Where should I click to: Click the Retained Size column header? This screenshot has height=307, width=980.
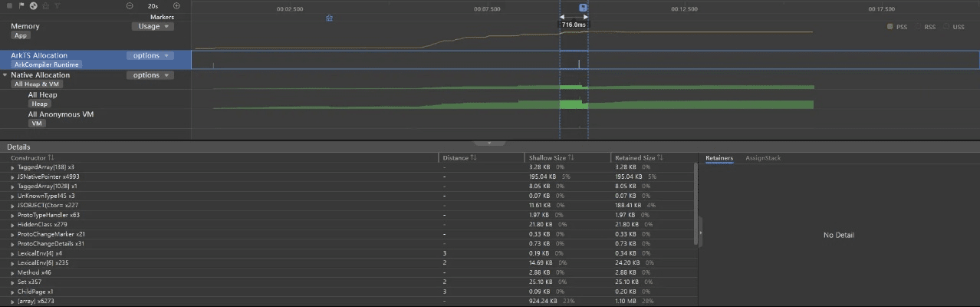(635, 158)
